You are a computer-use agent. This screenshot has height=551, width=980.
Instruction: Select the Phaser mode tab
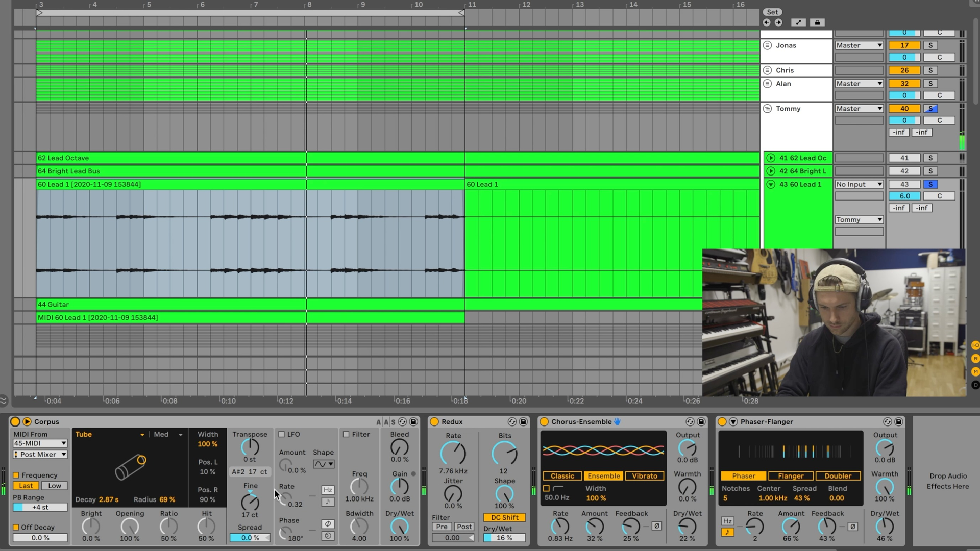point(744,476)
